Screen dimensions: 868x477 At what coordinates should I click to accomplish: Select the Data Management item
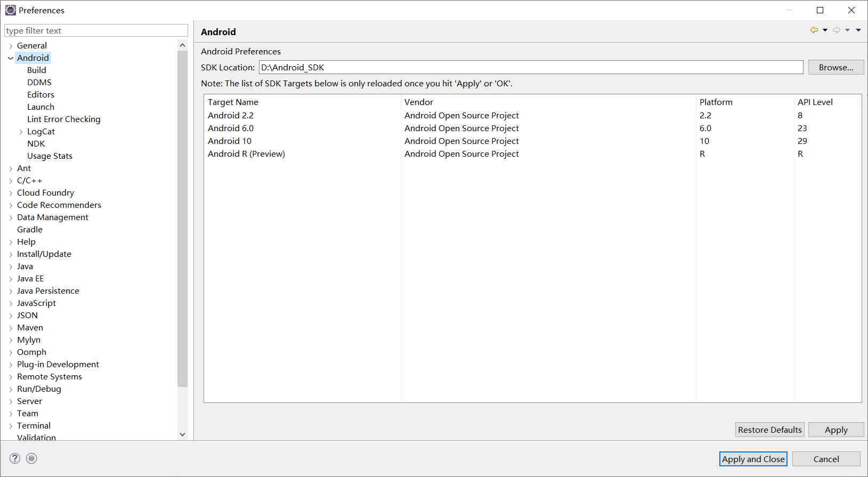pyautogui.click(x=53, y=217)
